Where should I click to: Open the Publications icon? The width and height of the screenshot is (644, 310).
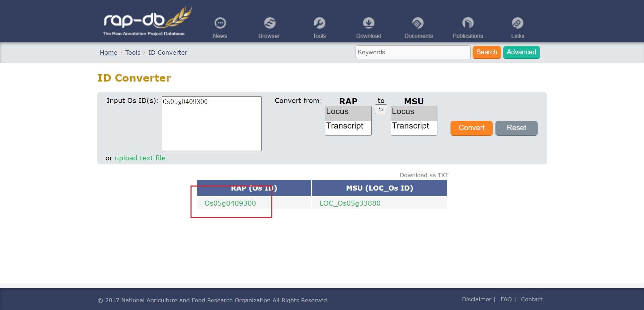468,23
